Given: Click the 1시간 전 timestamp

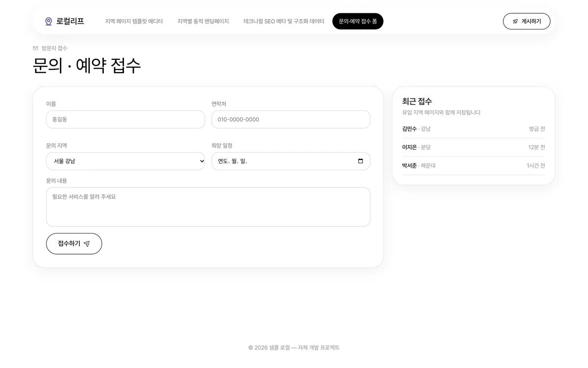Looking at the screenshot, I should (536, 166).
